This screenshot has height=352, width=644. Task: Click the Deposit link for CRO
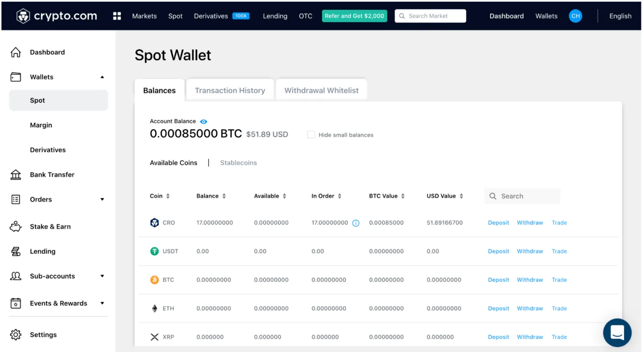[498, 223]
